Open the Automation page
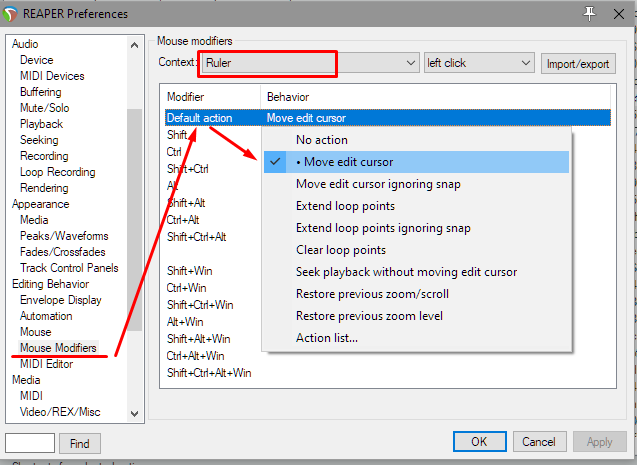This screenshot has height=465, width=637. click(46, 316)
